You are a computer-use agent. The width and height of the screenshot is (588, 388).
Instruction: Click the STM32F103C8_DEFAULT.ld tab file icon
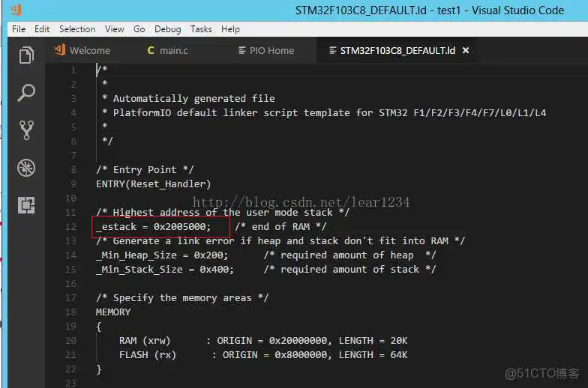(333, 50)
